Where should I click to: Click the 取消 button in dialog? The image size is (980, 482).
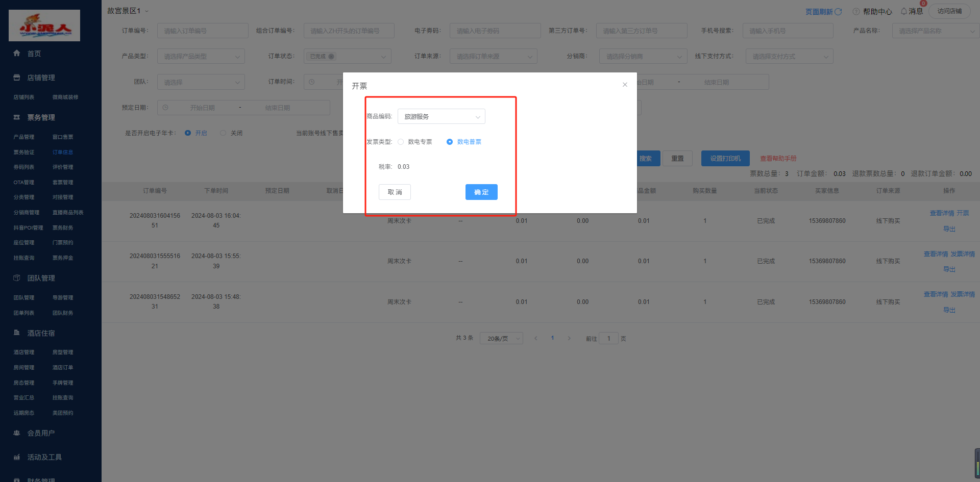click(395, 192)
